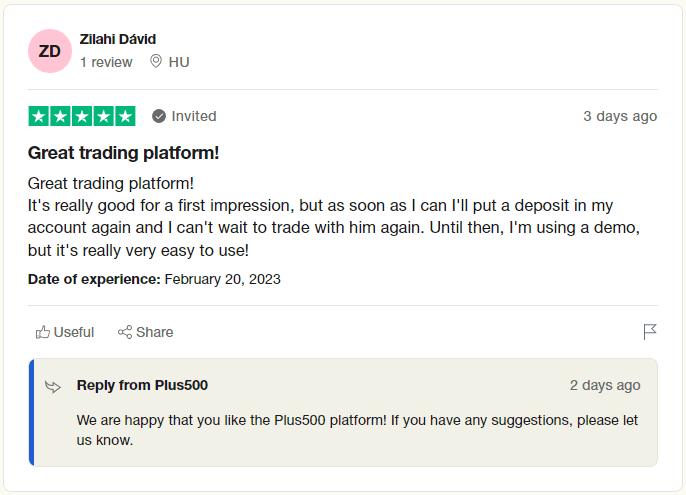
Task: Click the '1 review' count text
Action: pos(106,62)
